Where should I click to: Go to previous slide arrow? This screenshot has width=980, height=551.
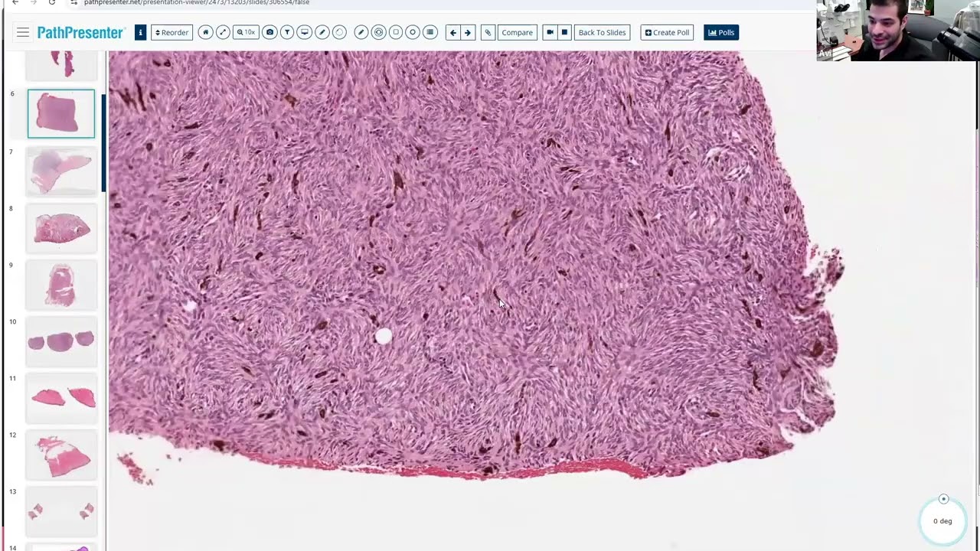(x=453, y=32)
